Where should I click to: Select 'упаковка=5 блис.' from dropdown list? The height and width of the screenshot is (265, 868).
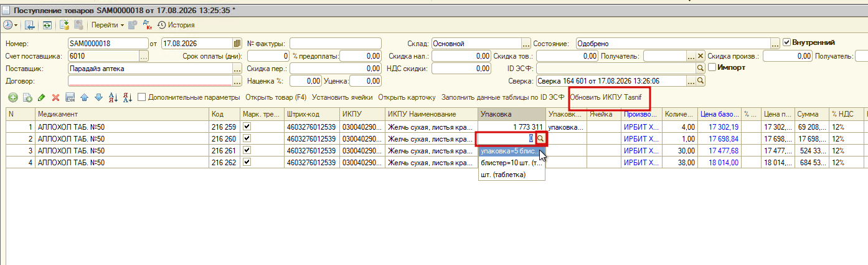[512, 152]
